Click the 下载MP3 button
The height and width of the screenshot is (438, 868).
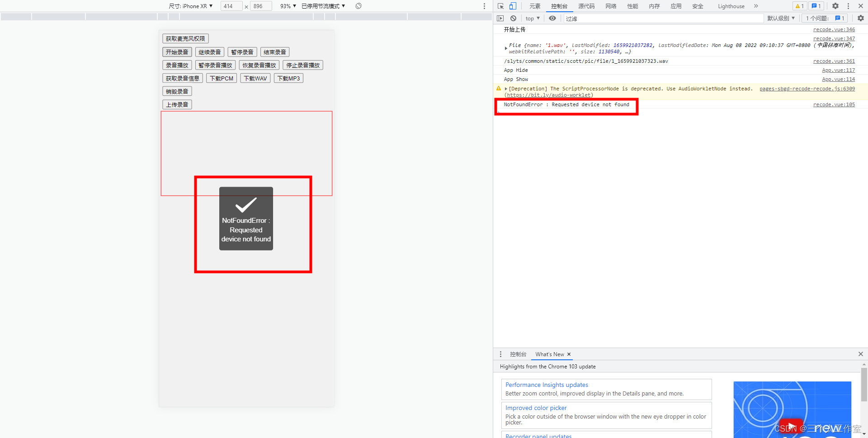[288, 78]
